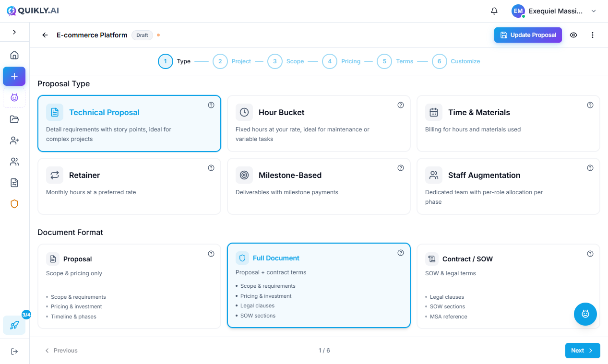Open the user account dropdown chevron
The height and width of the screenshot is (364, 608).
click(x=594, y=11)
